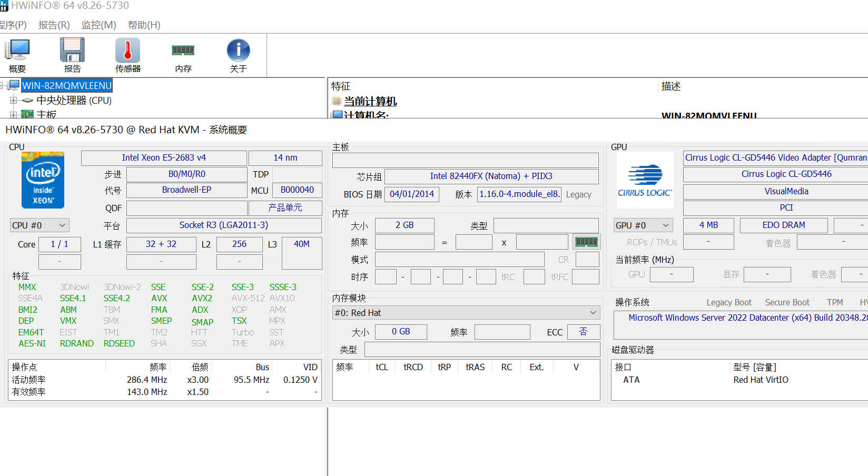Screen dimensions: 868x476
Task: Click the MCU B000040 value
Action: 297,190
